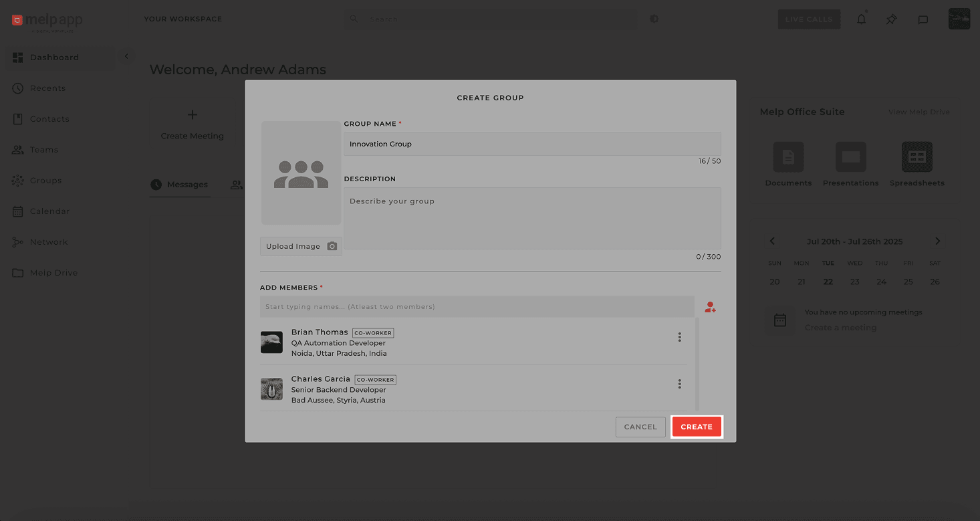This screenshot has height=521, width=980.
Task: Open the options menu for Brian Thomas
Action: click(679, 337)
